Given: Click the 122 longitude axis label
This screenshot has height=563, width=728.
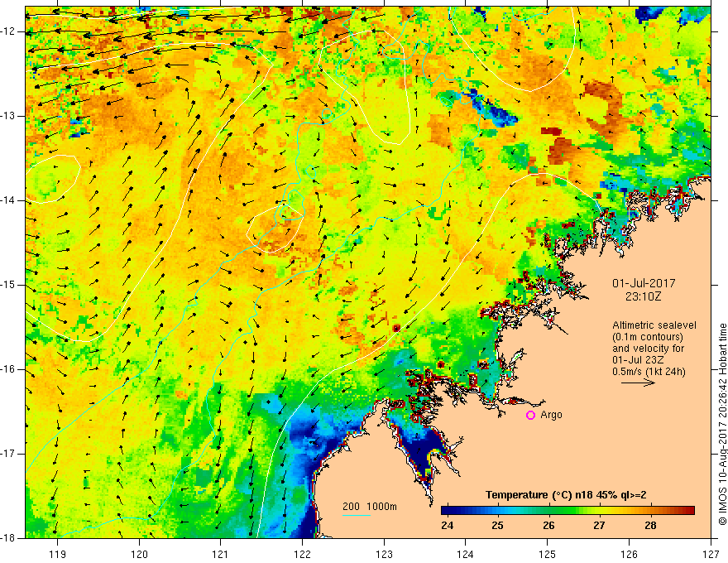Looking at the screenshot, I should pos(302,555).
